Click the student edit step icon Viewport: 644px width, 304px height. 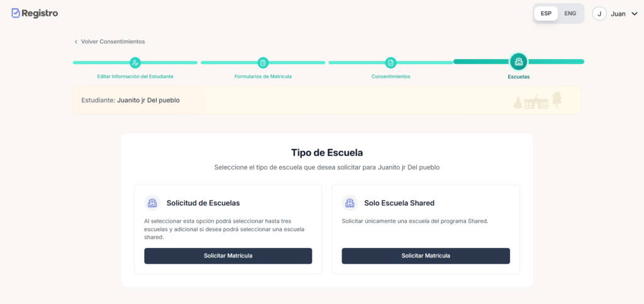coord(135,63)
